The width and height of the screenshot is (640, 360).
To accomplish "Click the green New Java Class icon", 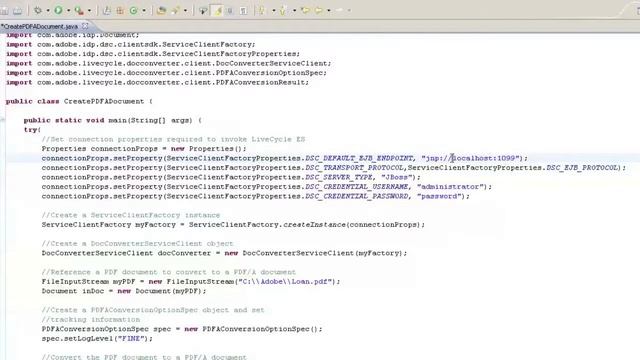I will click(133, 11).
